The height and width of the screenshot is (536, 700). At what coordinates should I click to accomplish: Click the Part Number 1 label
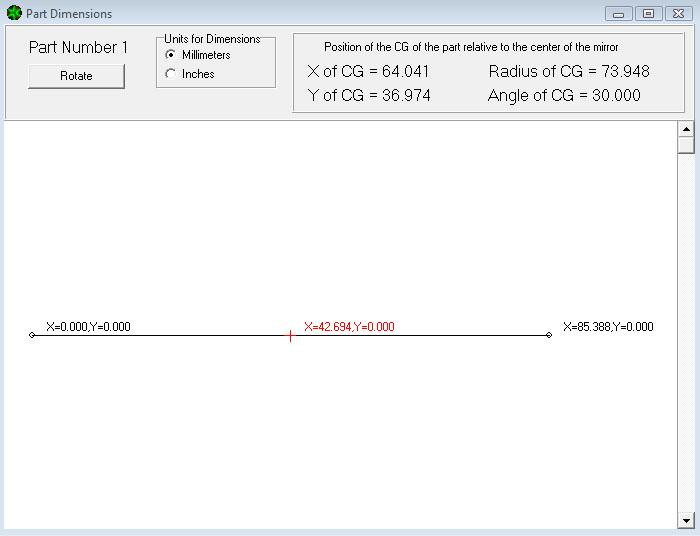coord(78,47)
